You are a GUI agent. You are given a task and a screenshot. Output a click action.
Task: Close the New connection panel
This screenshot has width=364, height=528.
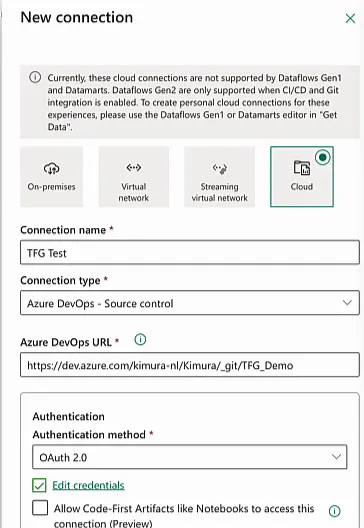(350, 19)
